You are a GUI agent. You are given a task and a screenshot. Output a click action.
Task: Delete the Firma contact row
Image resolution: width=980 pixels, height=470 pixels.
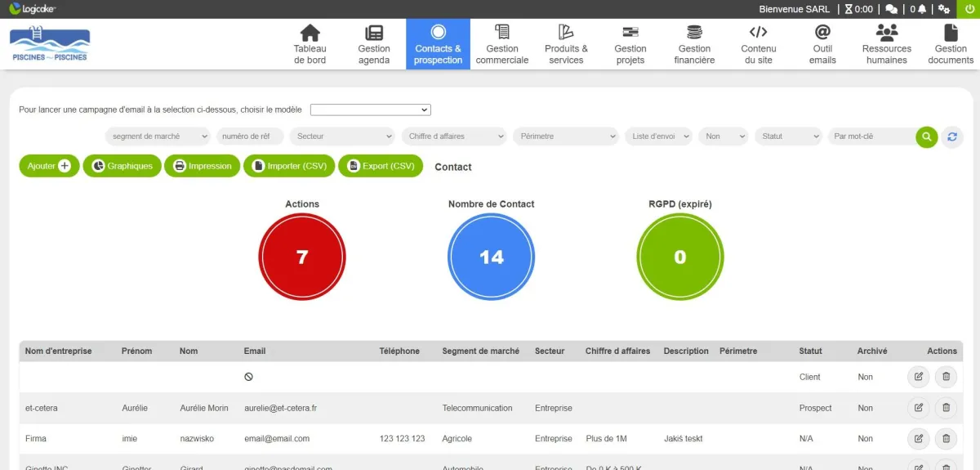(x=946, y=439)
